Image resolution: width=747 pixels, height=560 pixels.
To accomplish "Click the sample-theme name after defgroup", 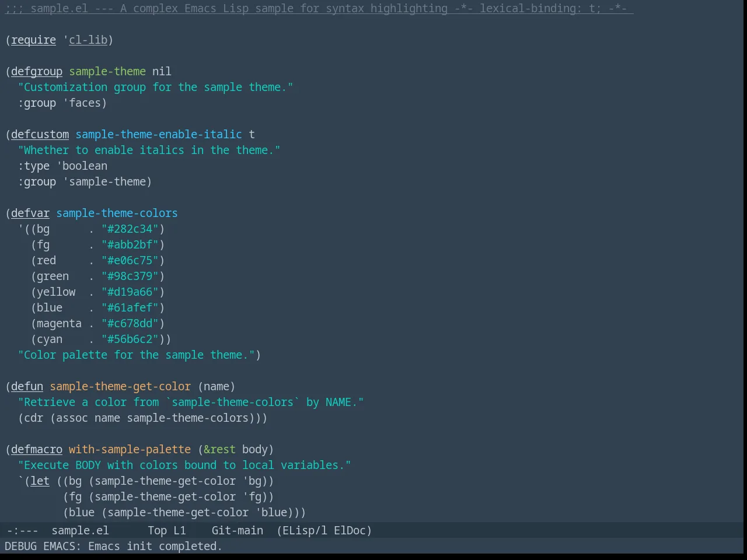I will click(107, 71).
